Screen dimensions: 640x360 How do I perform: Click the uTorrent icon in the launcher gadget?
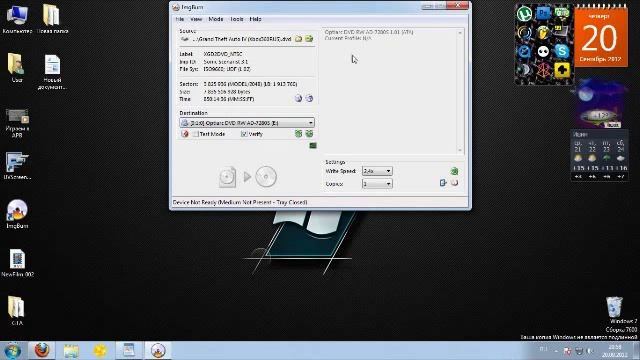pyautogui.click(x=524, y=13)
